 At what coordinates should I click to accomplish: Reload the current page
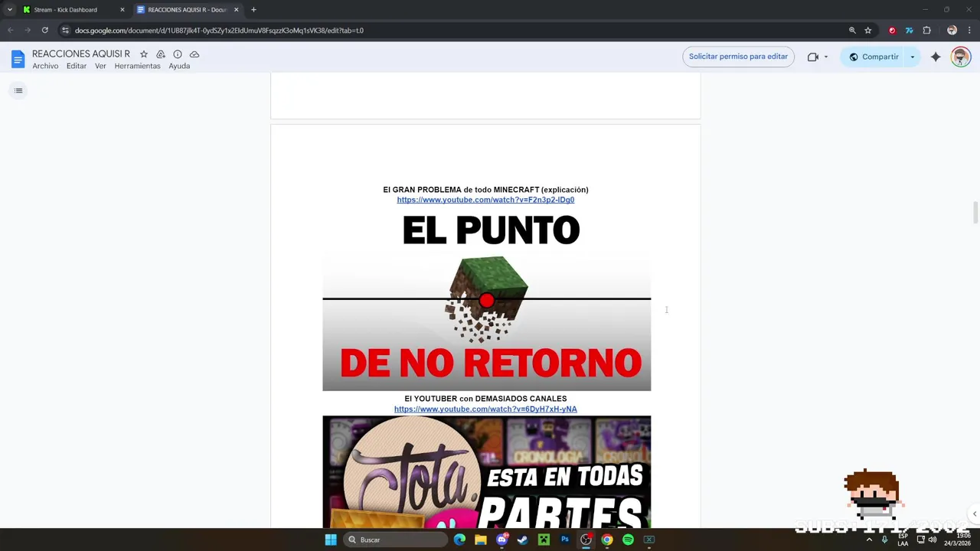tap(45, 31)
